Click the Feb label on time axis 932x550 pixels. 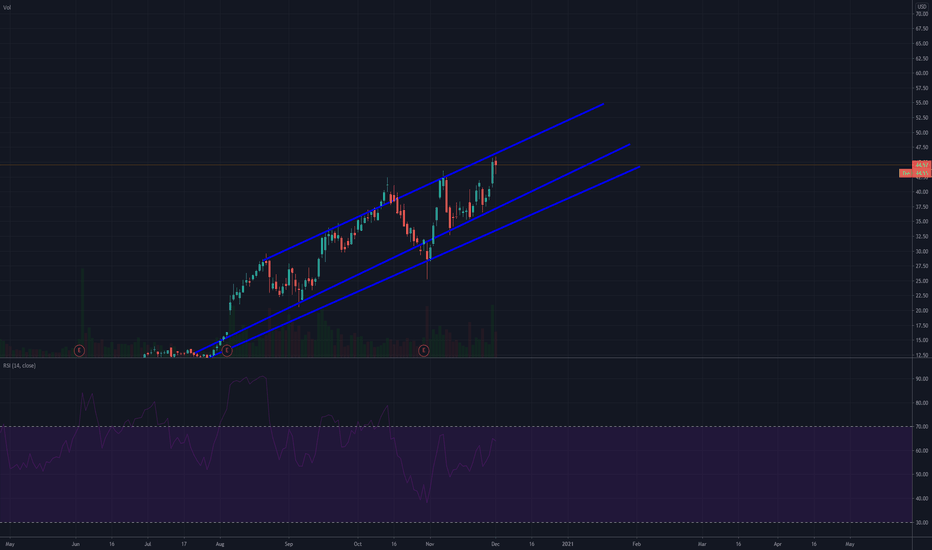coord(637,544)
